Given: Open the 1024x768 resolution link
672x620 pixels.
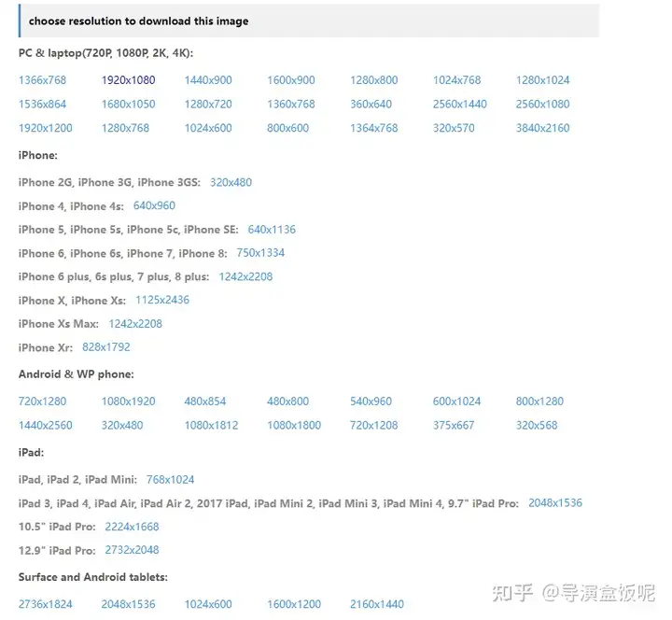Looking at the screenshot, I should (456, 80).
